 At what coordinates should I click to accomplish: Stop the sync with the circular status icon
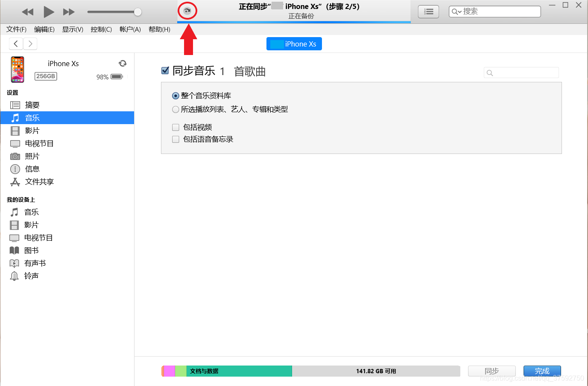click(x=187, y=11)
